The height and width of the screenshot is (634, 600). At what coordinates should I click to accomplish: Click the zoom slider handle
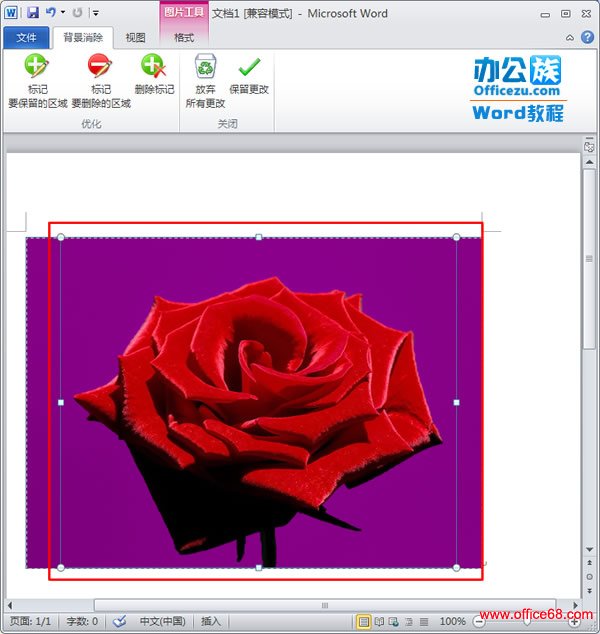(526, 621)
